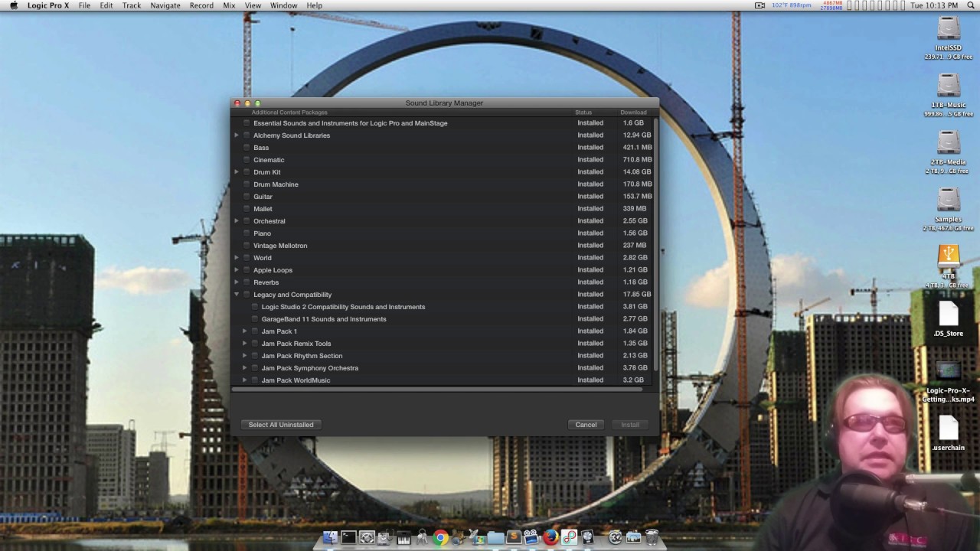This screenshot has height=551, width=980.
Task: Open the Window menu
Action: (x=283, y=5)
